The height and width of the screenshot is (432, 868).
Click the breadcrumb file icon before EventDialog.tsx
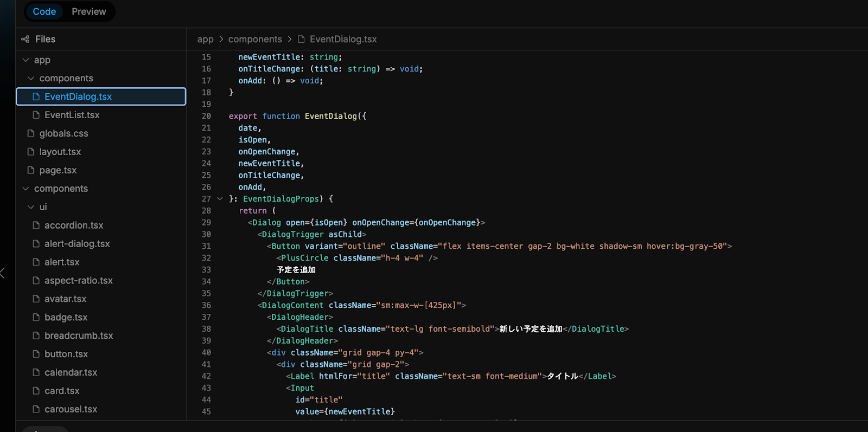tap(301, 39)
